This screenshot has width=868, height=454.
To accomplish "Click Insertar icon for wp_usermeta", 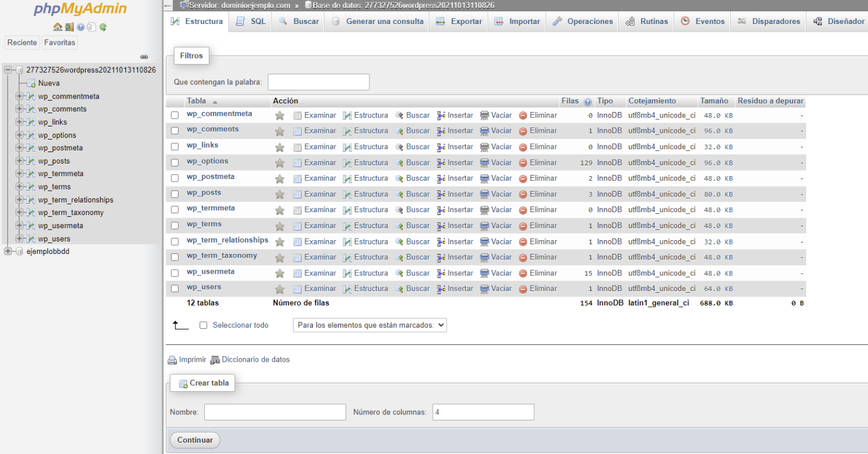I will [x=441, y=273].
